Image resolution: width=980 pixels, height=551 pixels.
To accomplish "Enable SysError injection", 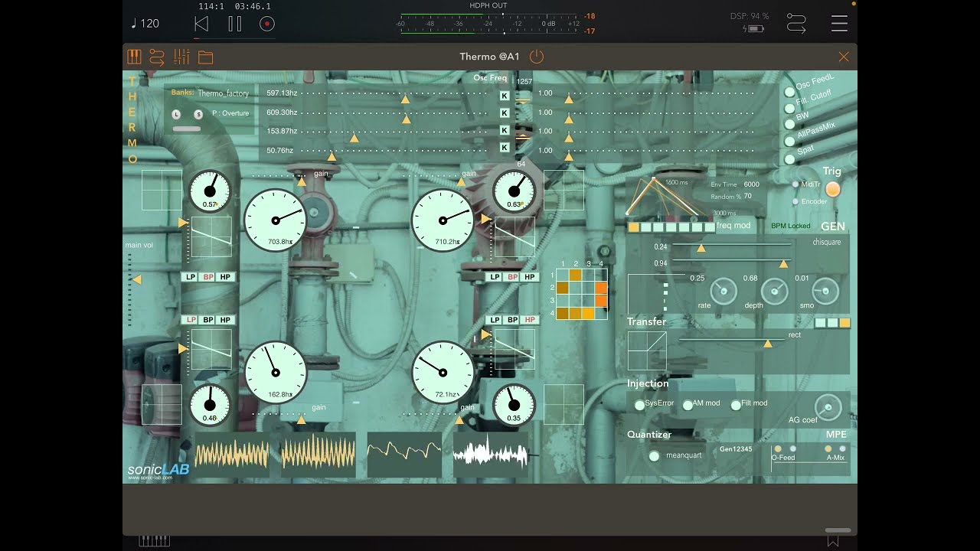I will 639,405.
